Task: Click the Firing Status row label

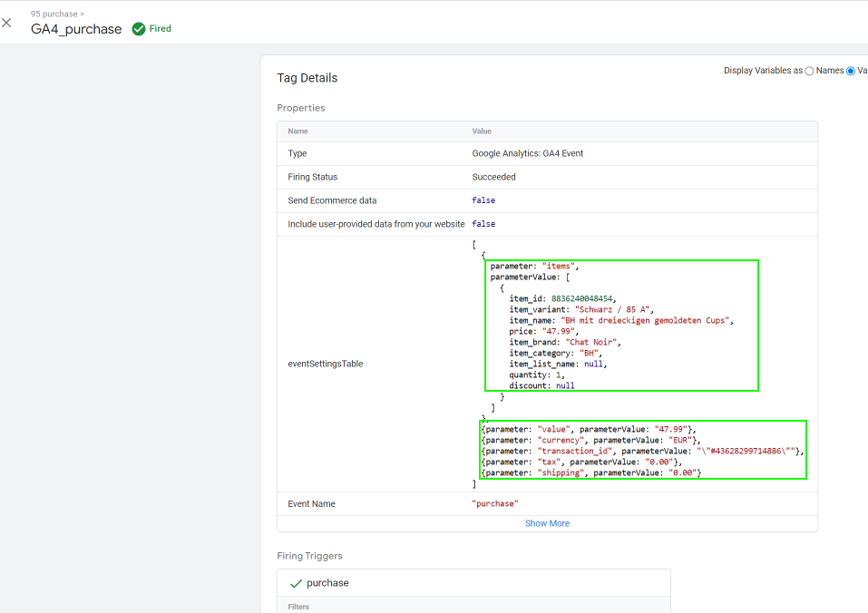Action: coord(312,177)
